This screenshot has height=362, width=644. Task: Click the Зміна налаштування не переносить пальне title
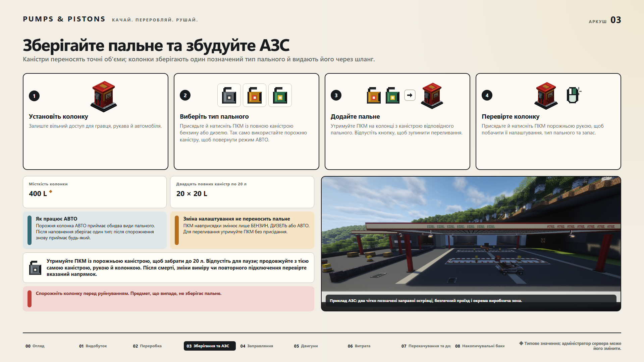coord(236,219)
